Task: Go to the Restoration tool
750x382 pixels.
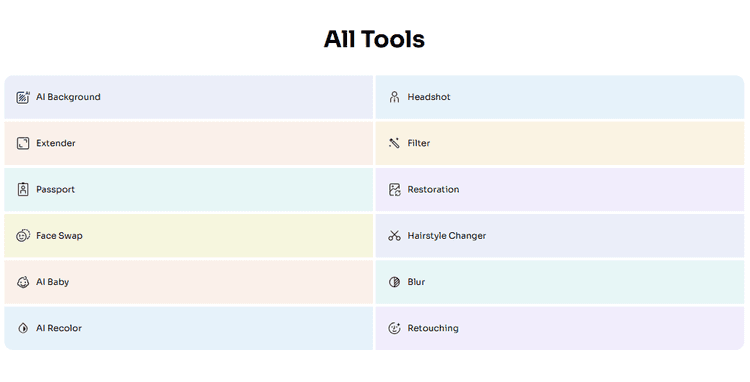Action: 433,189
